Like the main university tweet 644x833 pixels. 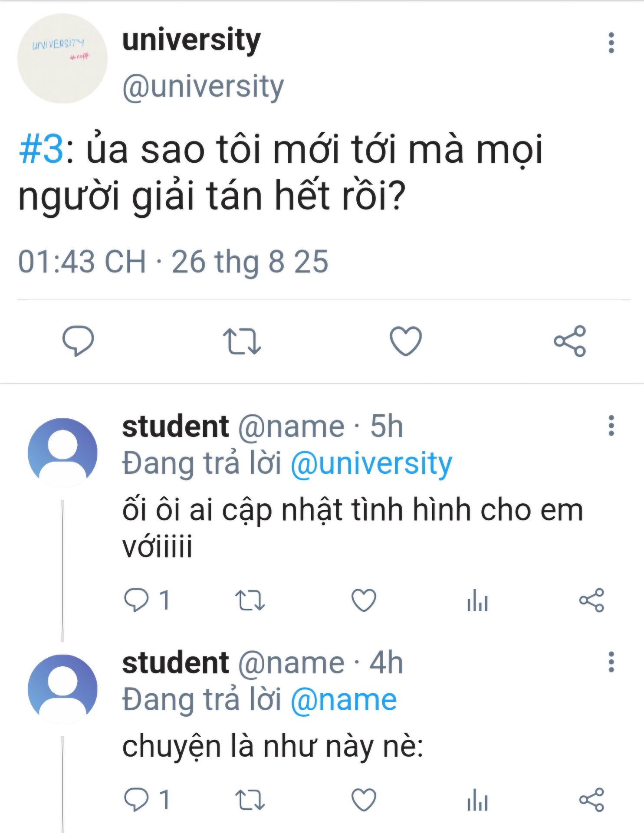point(406,341)
